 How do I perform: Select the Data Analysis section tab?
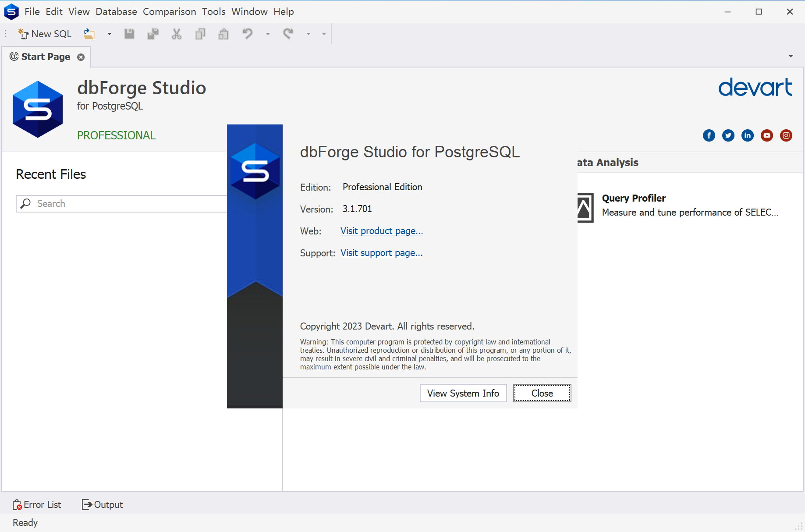[x=607, y=163]
